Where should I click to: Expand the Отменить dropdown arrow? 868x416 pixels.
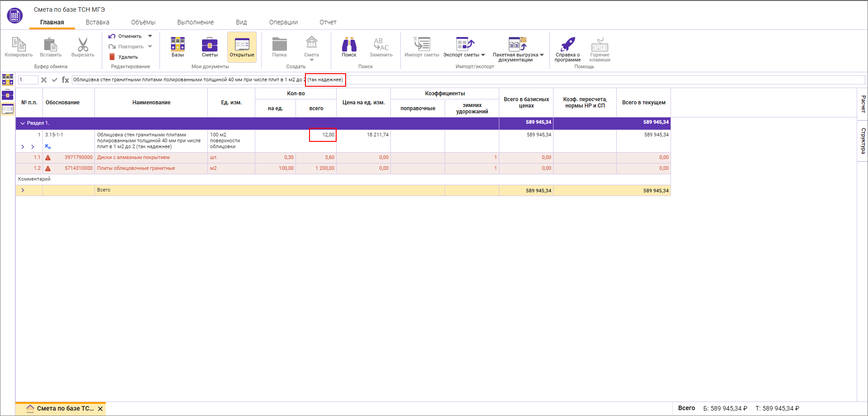coord(150,36)
